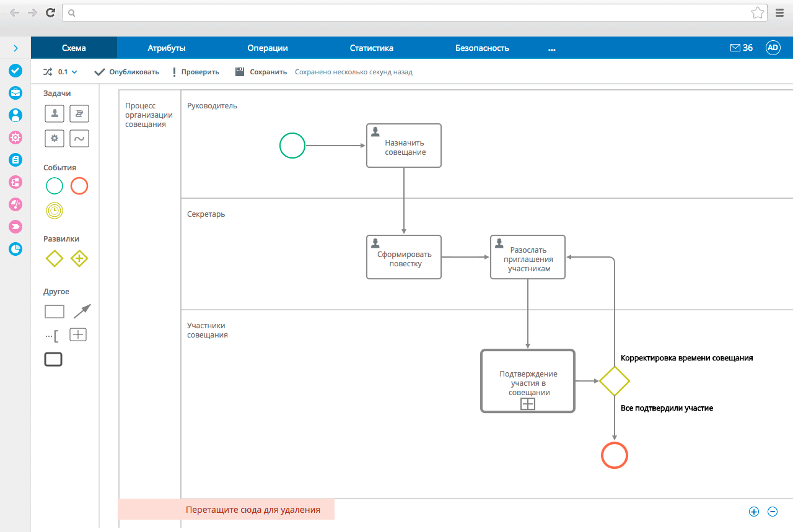Click the zoom out minus button
This screenshot has height=532, width=793.
pyautogui.click(x=773, y=512)
